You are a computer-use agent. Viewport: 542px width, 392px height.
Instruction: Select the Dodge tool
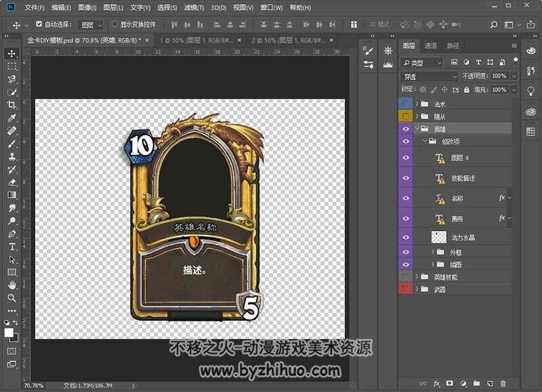(x=12, y=221)
